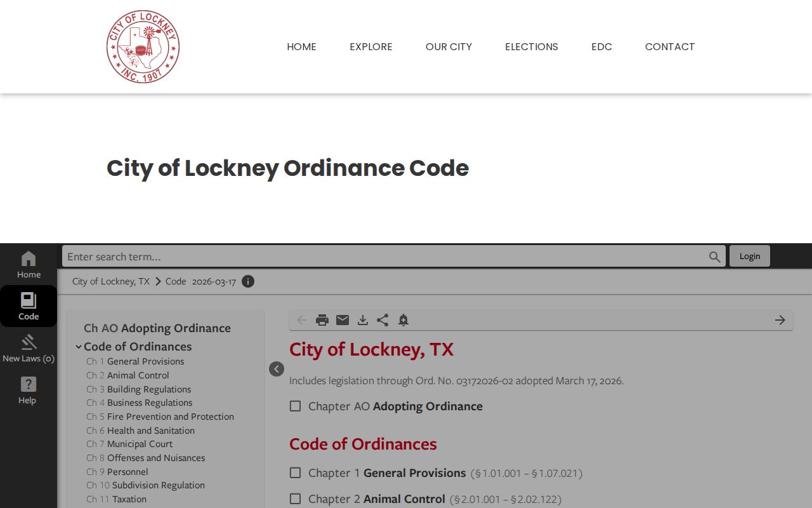Open the HOME menu item
Screen dimensions: 812x508
point(301,46)
